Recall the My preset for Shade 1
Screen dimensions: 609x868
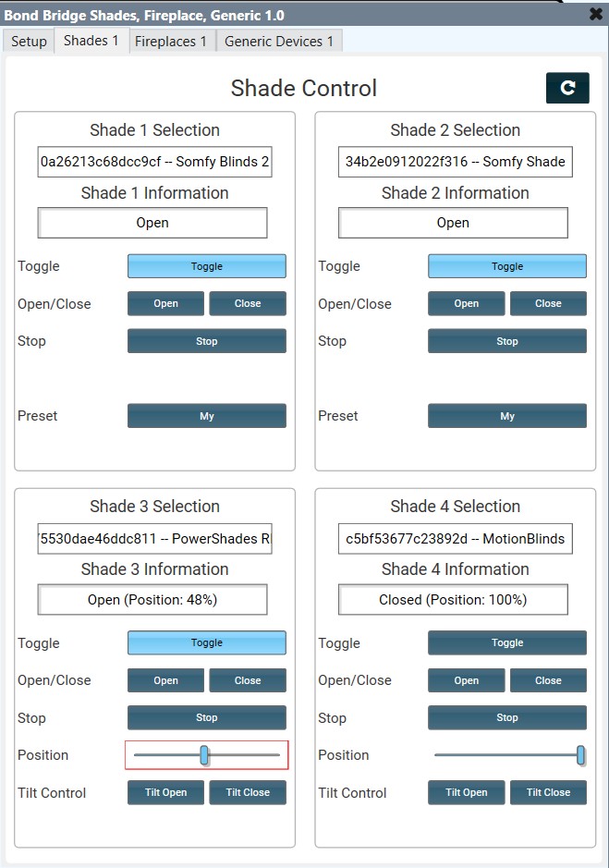pyautogui.click(x=206, y=415)
